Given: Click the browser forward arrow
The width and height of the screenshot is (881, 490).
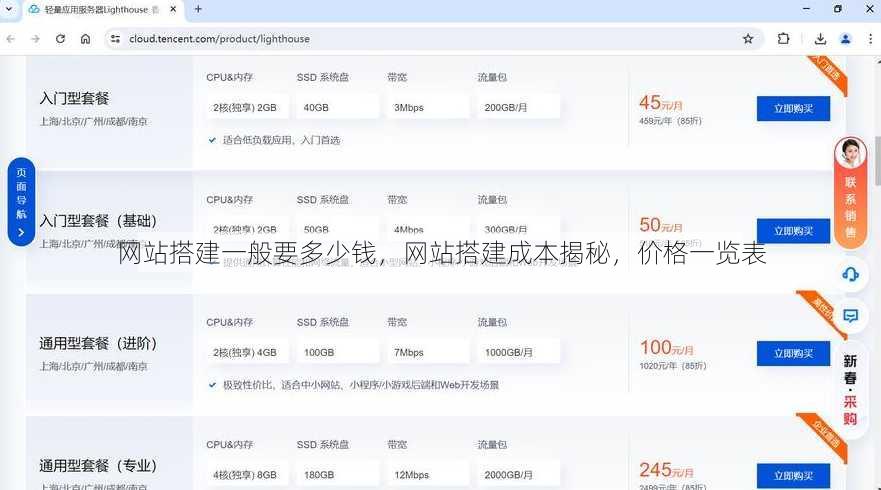Looking at the screenshot, I should (35, 39).
